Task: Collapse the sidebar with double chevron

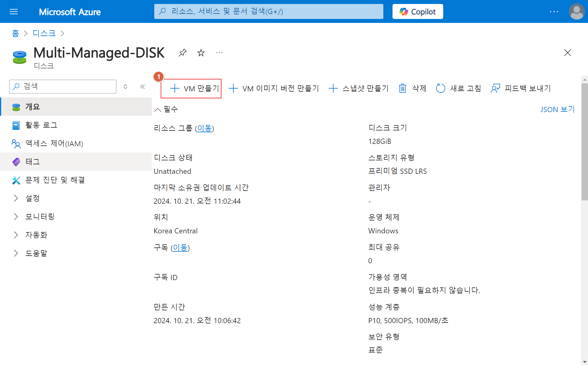Action: click(x=142, y=87)
